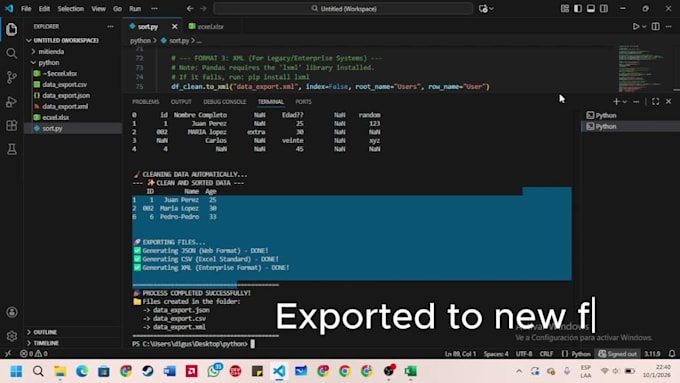The image size is (680, 383).
Task: Open WhatsApp from the taskbar
Action: click(214, 371)
